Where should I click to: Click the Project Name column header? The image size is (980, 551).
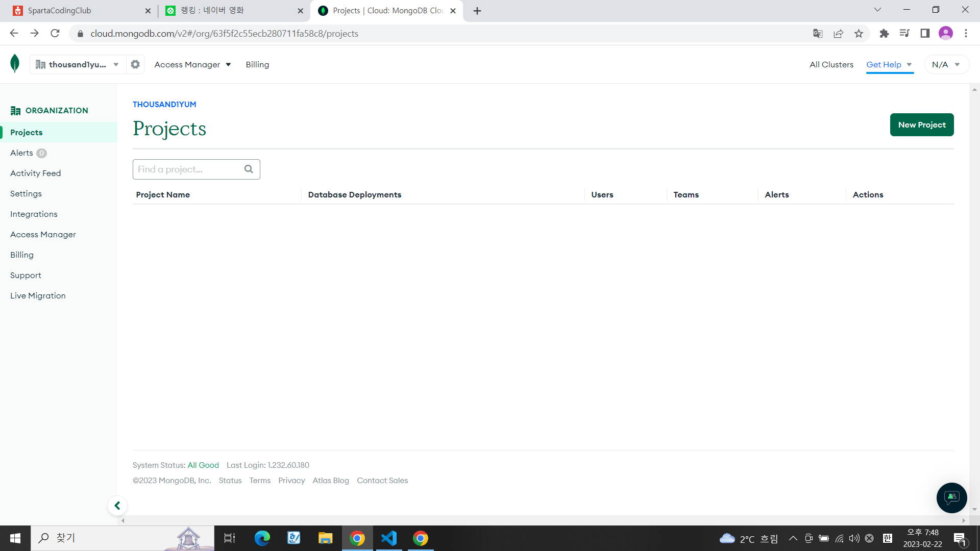[x=163, y=195]
